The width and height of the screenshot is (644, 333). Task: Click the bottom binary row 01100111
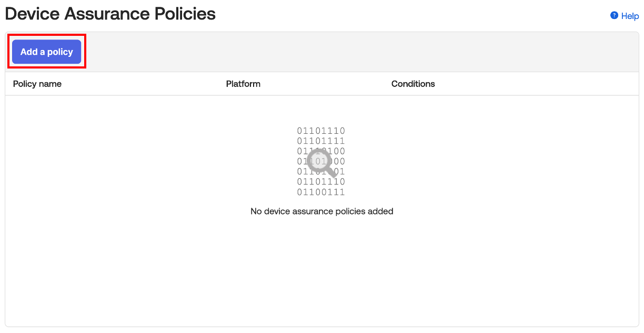click(x=321, y=192)
